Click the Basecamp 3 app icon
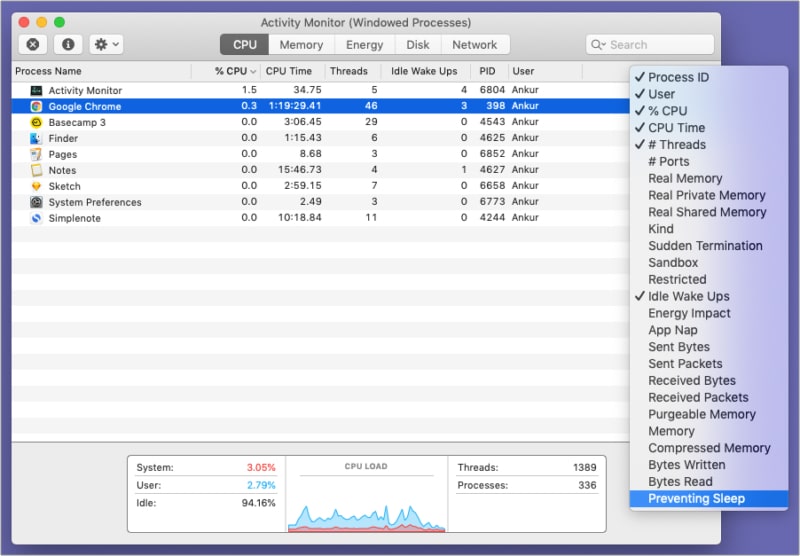 point(36,122)
